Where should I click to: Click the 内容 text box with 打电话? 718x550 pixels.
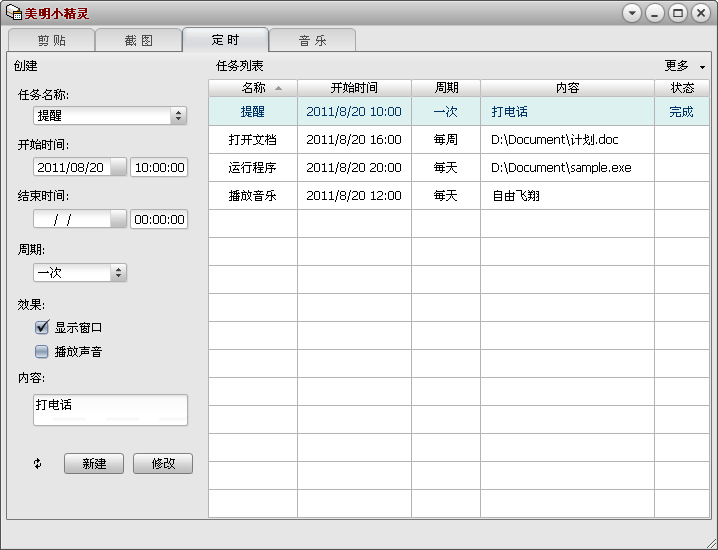(x=110, y=410)
